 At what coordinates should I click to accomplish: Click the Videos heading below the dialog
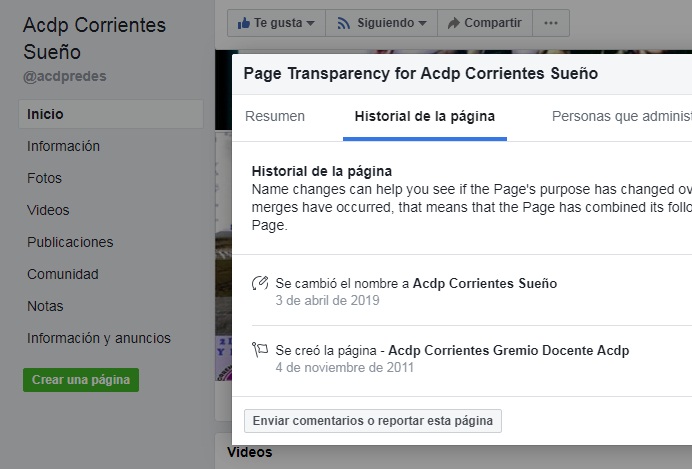pyautogui.click(x=249, y=452)
